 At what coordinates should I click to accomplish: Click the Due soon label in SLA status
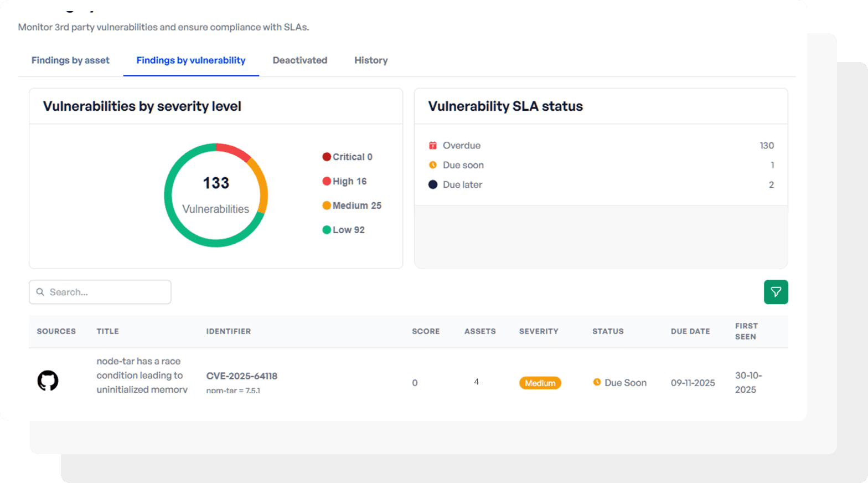463,165
